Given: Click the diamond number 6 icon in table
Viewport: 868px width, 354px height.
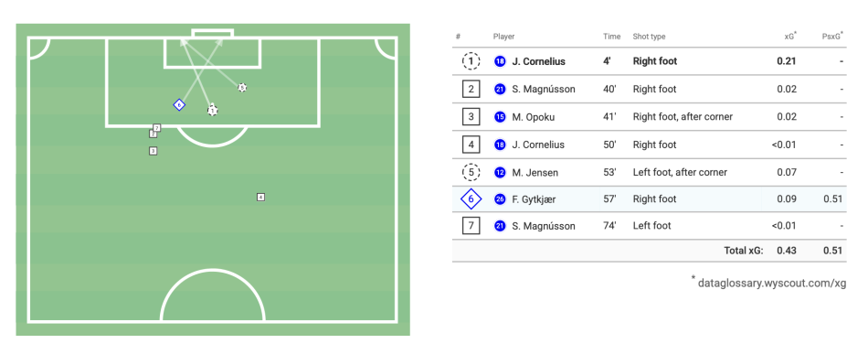Looking at the screenshot, I should coord(471,198).
